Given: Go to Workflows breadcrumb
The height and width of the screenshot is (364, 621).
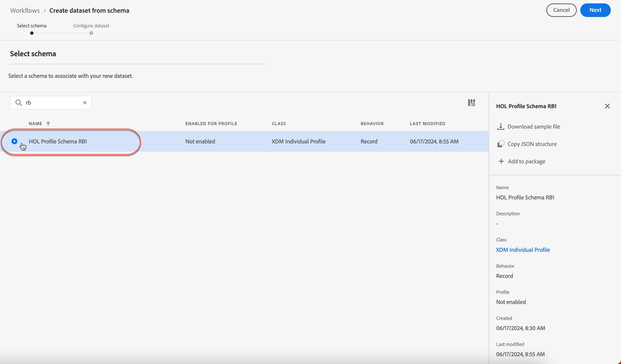Looking at the screenshot, I should pos(25,11).
